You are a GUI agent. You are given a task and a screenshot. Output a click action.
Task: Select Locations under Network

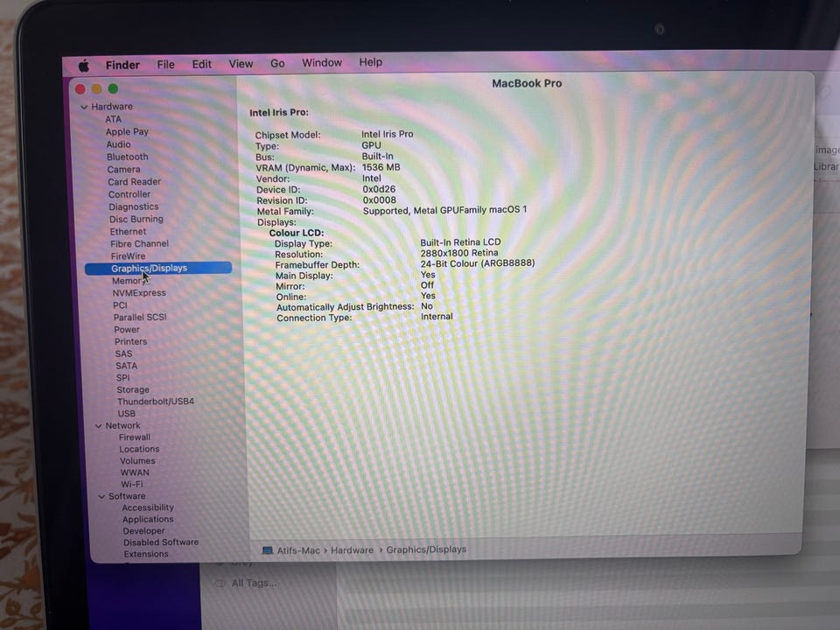pos(139,449)
